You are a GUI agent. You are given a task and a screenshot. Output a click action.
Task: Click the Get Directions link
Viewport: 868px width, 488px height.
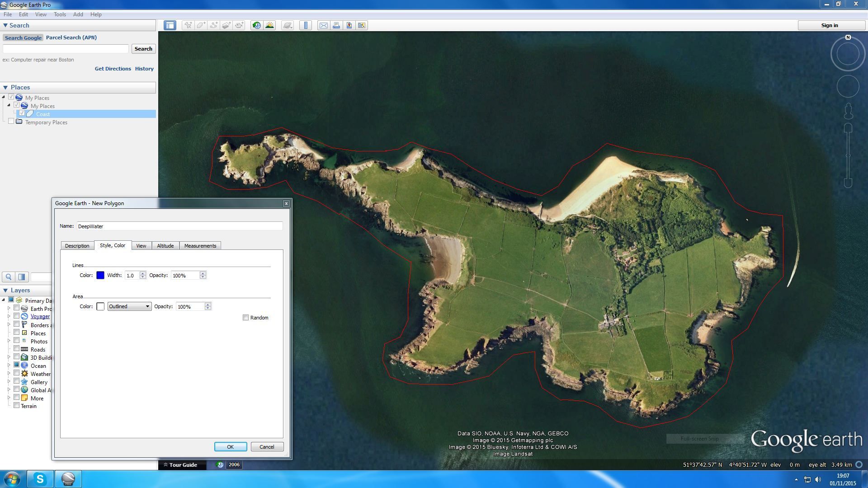pos(113,69)
